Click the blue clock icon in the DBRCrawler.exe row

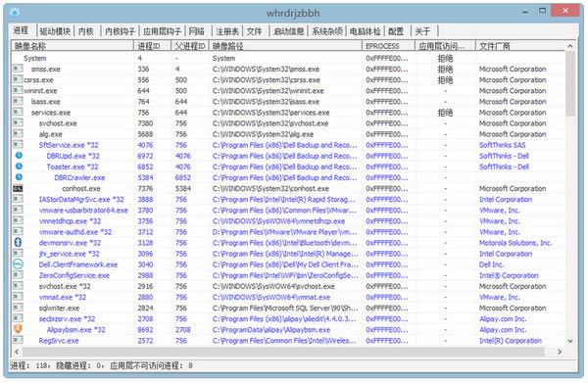tap(19, 177)
